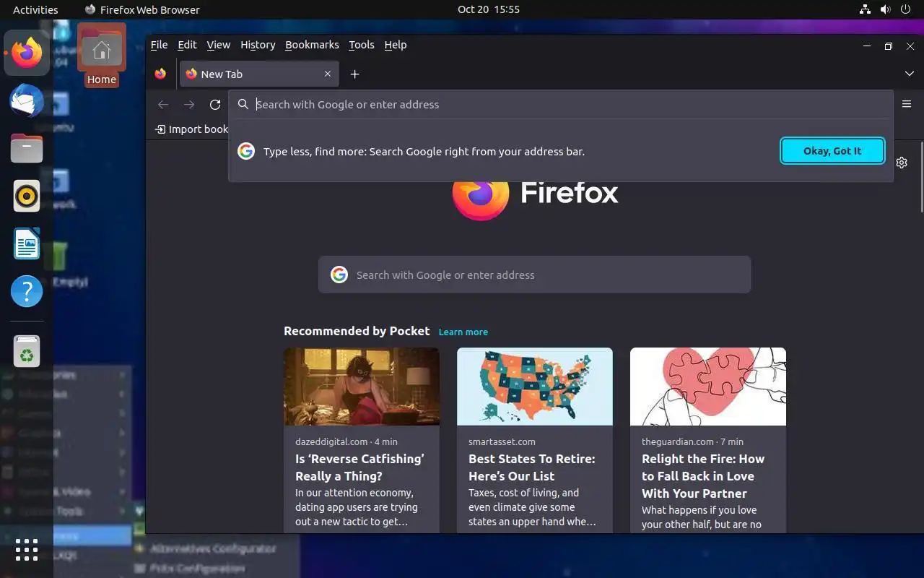924x578 pixels.
Task: Click the magnifier icon in address bar
Action: click(x=243, y=104)
